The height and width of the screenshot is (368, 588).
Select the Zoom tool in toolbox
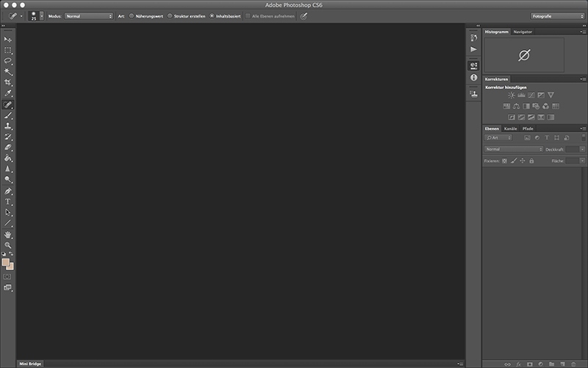8,246
